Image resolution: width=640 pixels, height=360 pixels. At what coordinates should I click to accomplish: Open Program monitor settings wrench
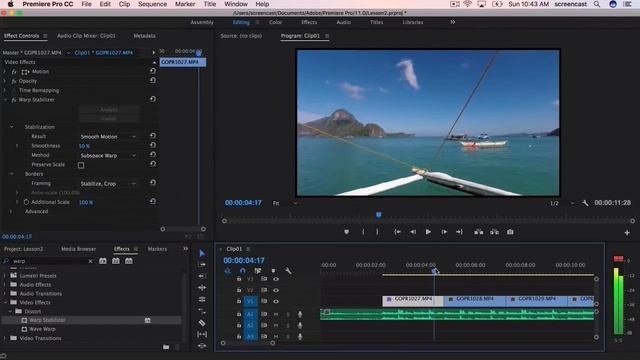pyautogui.click(x=585, y=203)
